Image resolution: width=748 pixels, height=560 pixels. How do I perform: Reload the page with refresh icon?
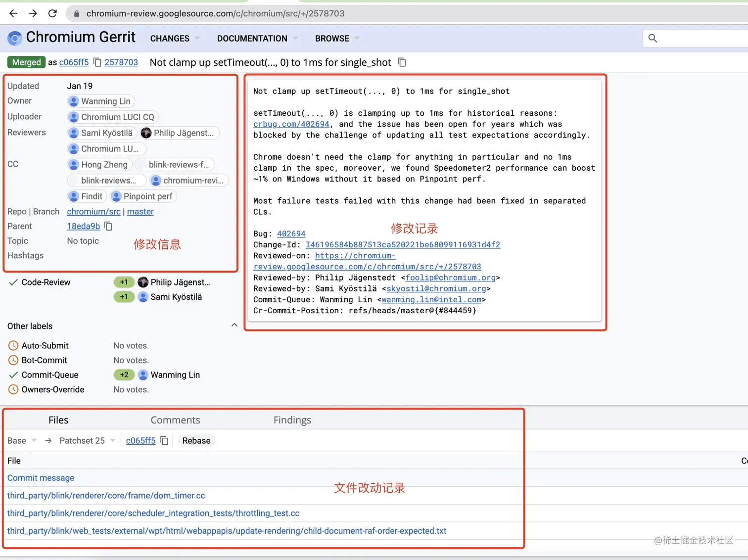coord(52,13)
